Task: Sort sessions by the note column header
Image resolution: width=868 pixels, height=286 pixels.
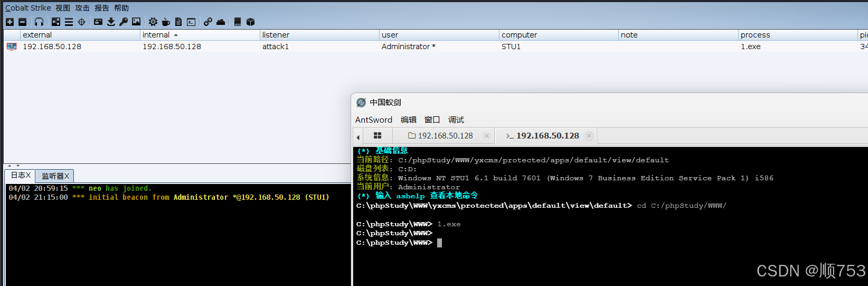Action: (x=678, y=35)
